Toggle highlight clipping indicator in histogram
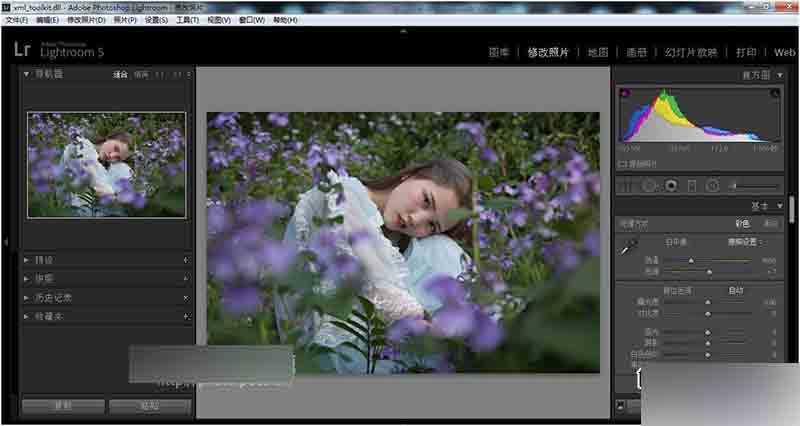The height and width of the screenshot is (426, 800). coord(776,93)
